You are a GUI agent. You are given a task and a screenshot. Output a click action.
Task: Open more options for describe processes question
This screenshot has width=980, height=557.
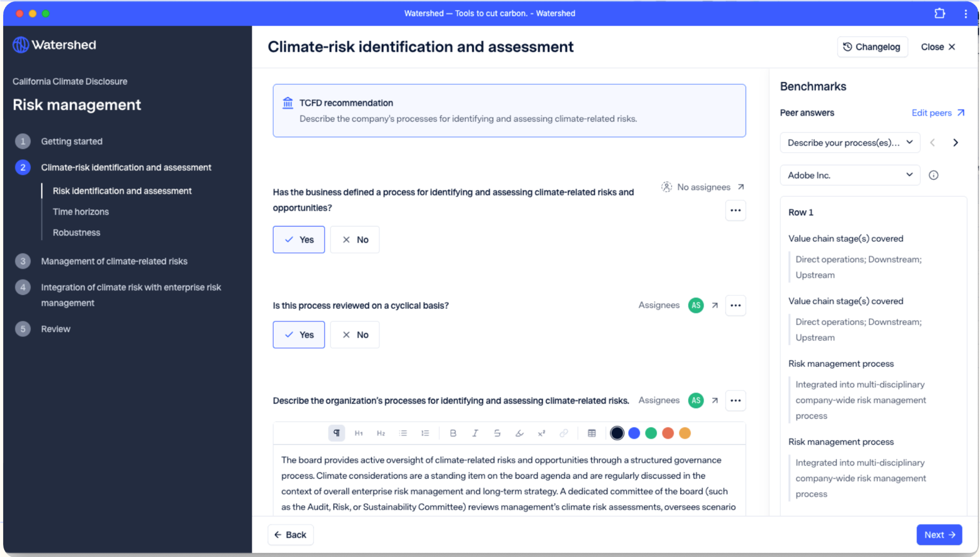click(736, 401)
